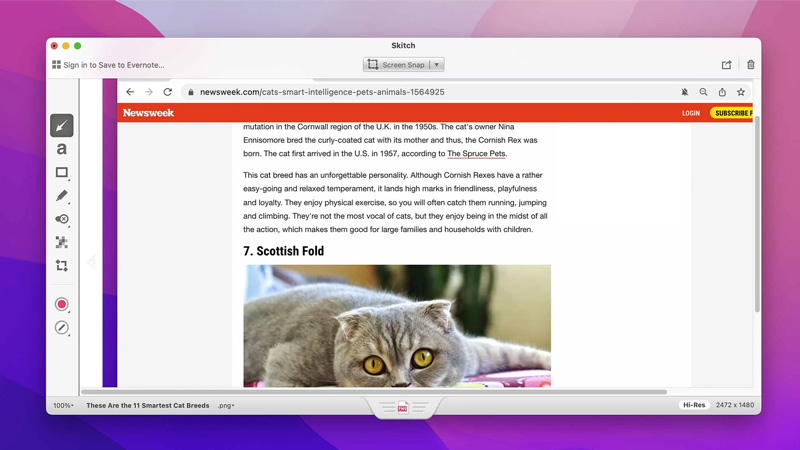
Task: Choose the Rectangle shape tool
Action: click(x=61, y=173)
